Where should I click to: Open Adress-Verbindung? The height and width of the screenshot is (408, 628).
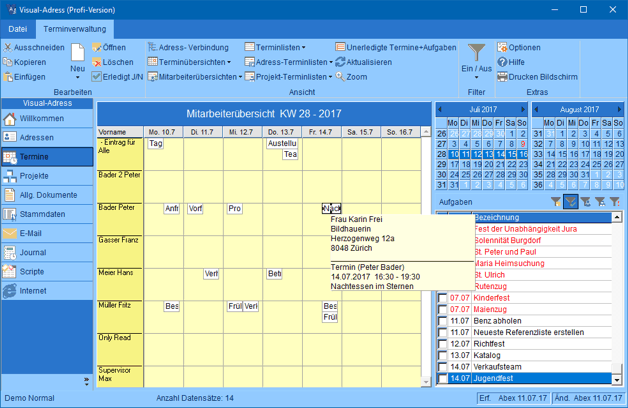point(188,48)
